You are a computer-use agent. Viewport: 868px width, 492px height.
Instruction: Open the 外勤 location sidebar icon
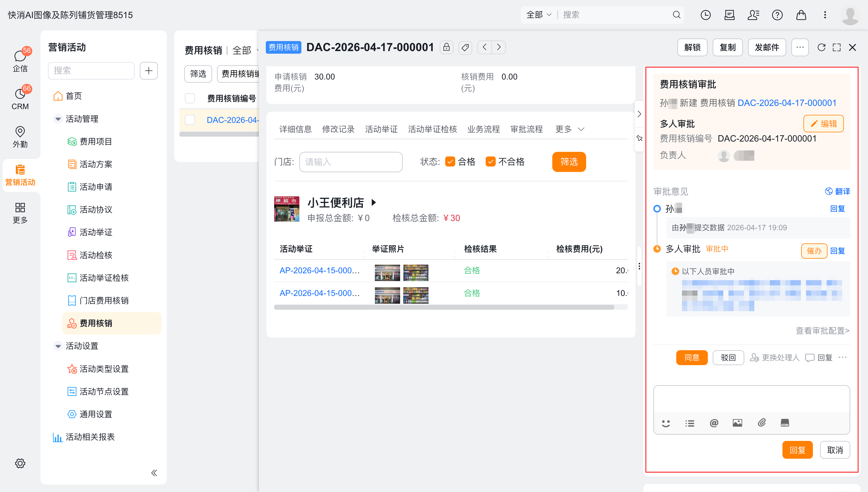(x=20, y=137)
